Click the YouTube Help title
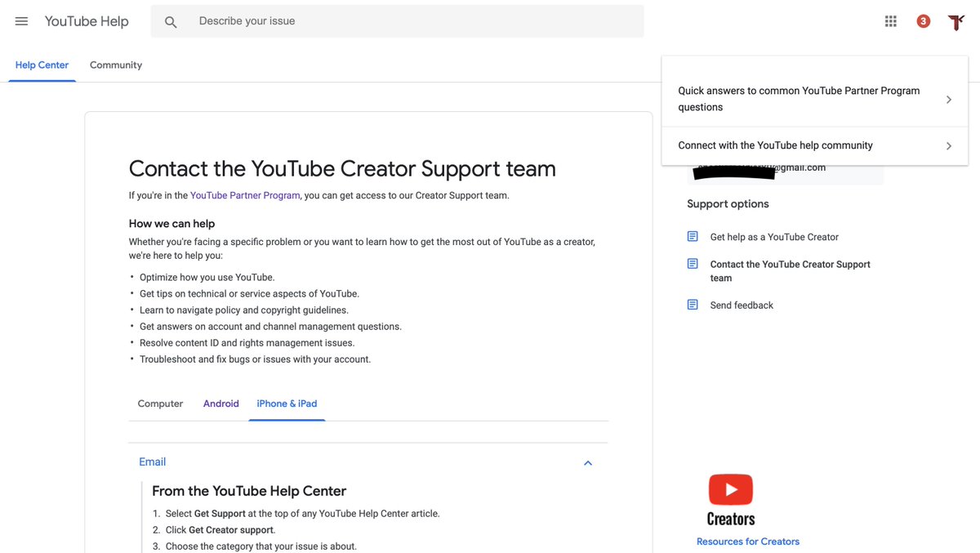980x553 pixels. point(87,21)
